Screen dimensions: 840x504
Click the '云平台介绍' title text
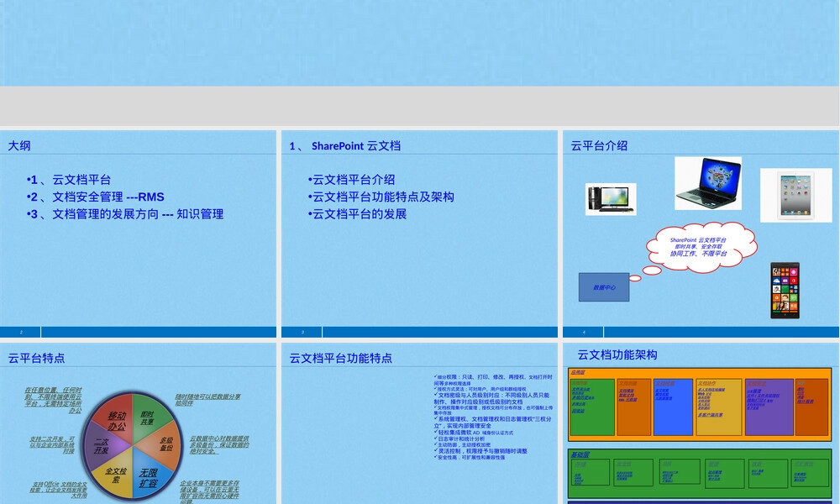[599, 145]
